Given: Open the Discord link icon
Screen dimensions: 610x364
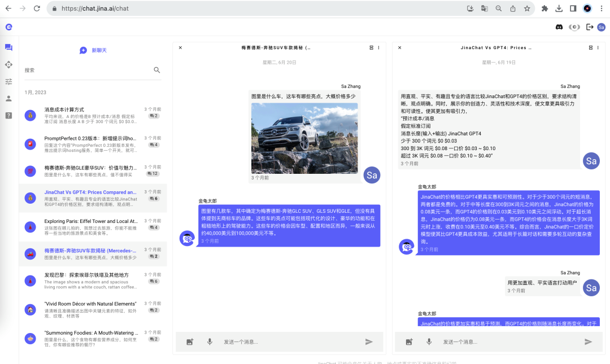Looking at the screenshot, I should (x=559, y=27).
